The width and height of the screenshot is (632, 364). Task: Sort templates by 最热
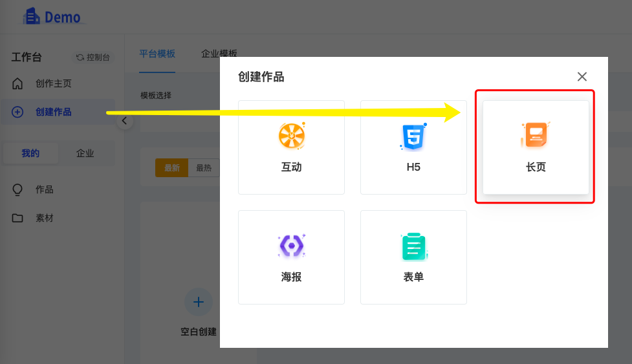point(204,168)
